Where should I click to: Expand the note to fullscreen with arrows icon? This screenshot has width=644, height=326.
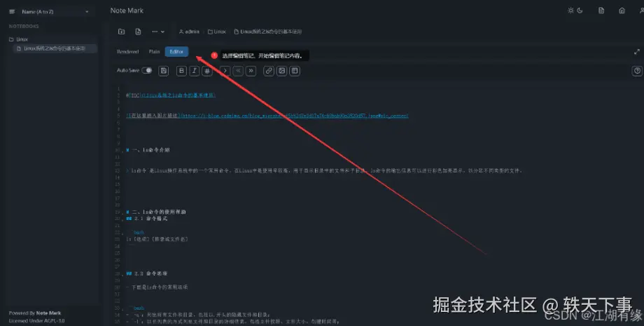[636, 52]
